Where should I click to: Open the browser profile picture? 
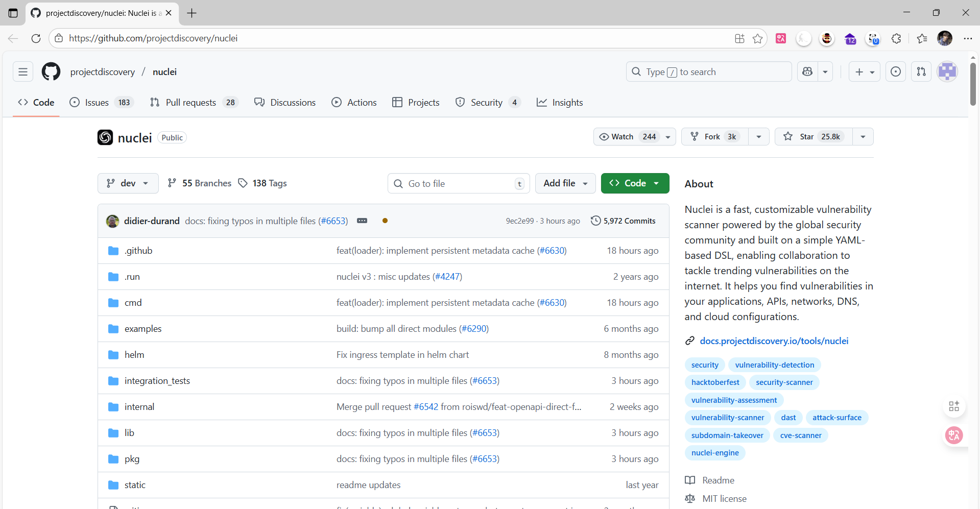(x=945, y=38)
